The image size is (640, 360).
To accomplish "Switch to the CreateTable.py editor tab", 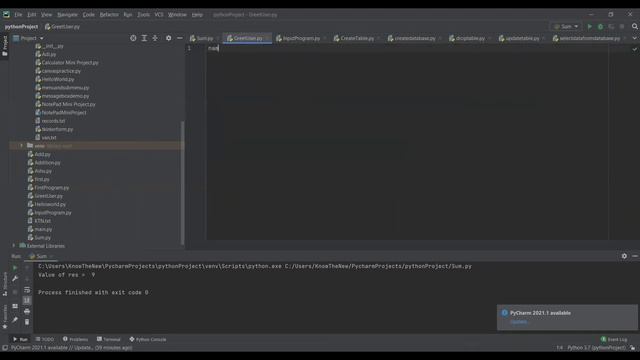I will tap(357, 38).
